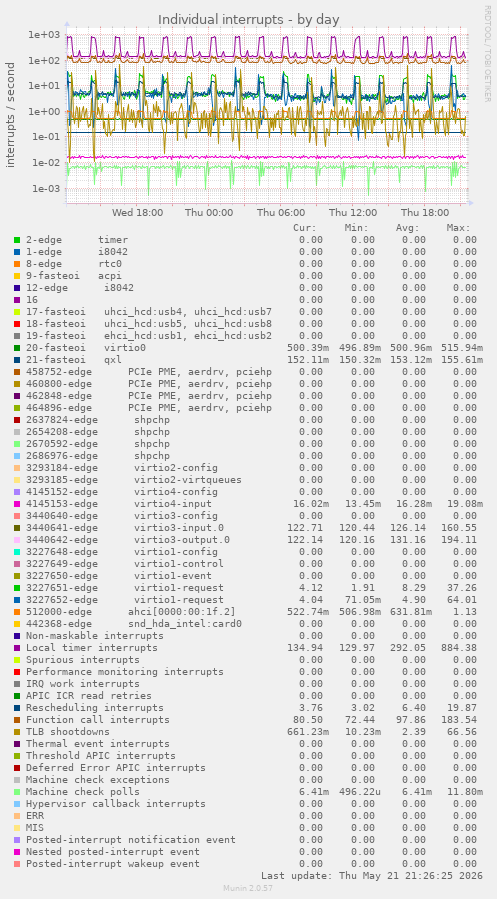Click the Last update timestamp text

tap(372, 876)
